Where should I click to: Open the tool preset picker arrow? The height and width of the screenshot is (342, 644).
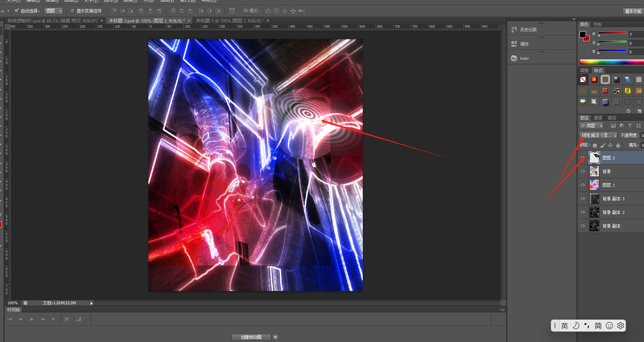tap(8, 11)
